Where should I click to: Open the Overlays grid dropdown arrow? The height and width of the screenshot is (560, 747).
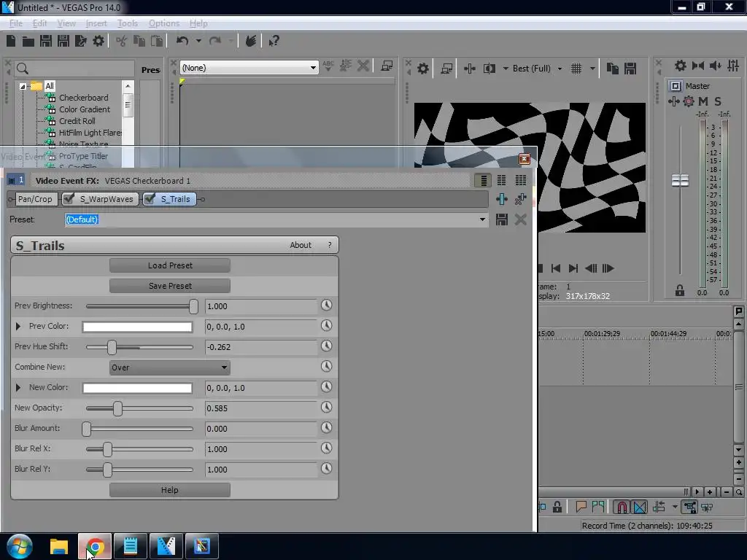592,69
